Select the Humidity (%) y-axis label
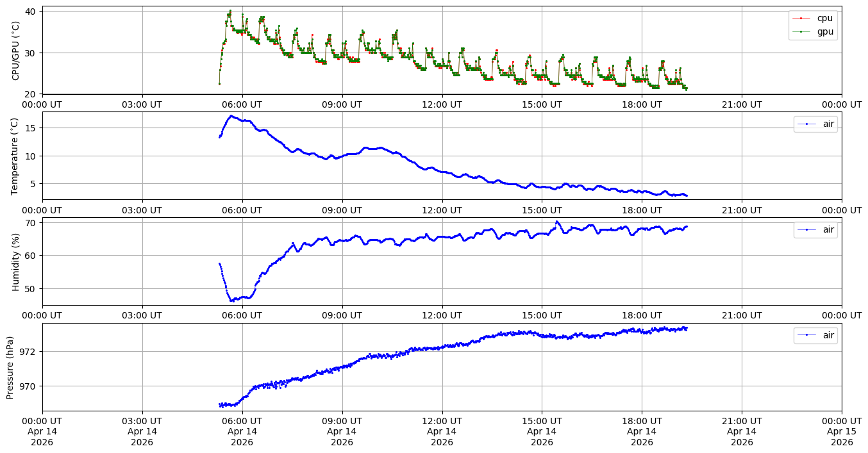The width and height of the screenshot is (868, 453). (x=16, y=261)
